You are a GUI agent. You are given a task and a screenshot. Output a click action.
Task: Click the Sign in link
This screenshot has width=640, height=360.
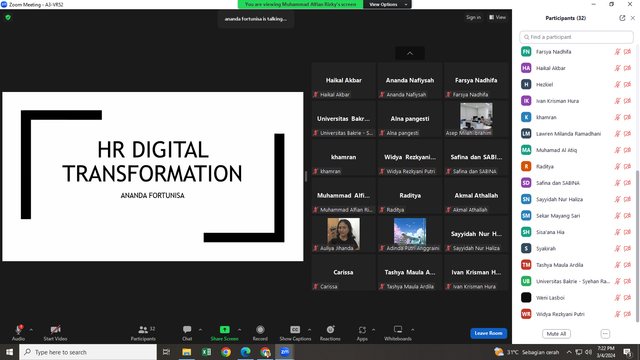click(x=473, y=18)
